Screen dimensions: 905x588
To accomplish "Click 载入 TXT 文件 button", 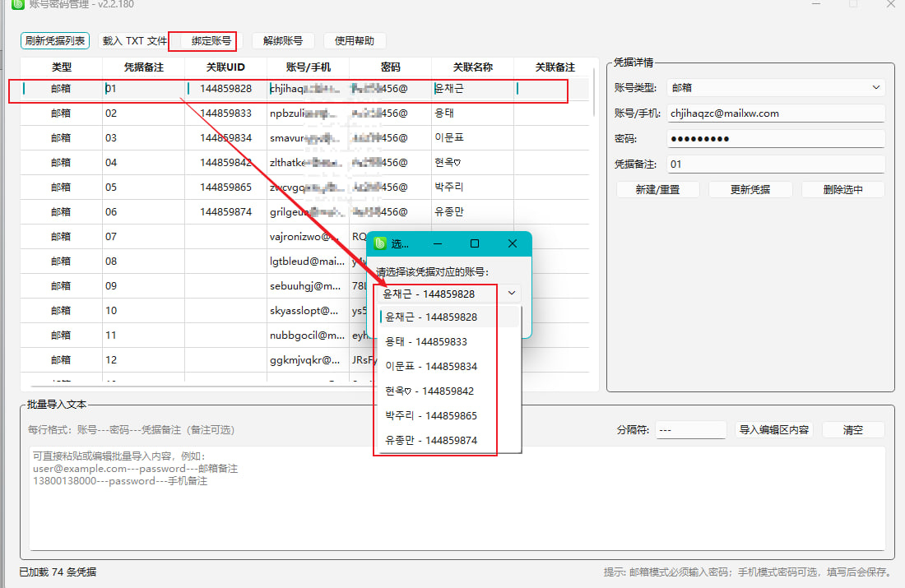I will pos(134,41).
